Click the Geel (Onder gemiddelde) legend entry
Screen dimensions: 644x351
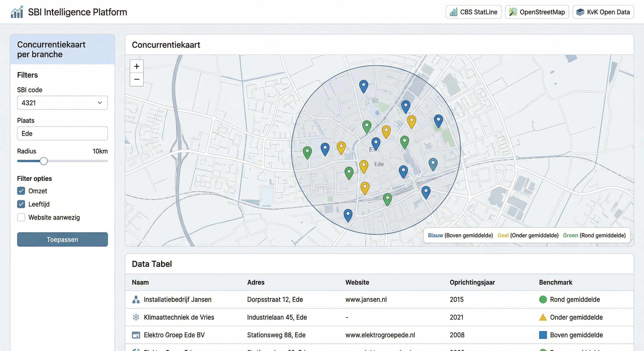tap(528, 235)
